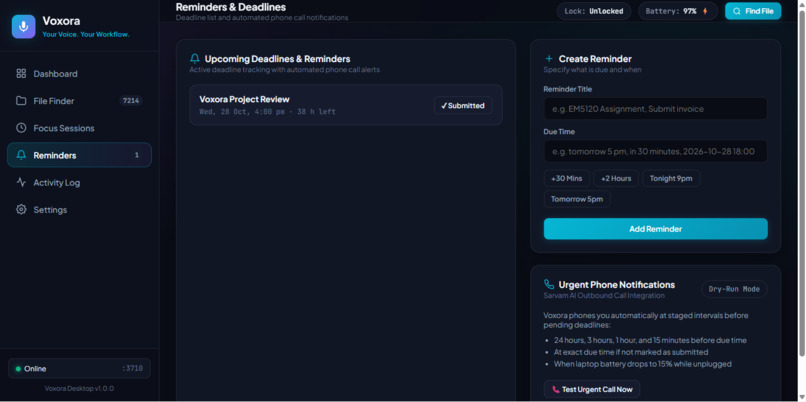Click the Reminders count badge 1
Image resolution: width=806 pixels, height=402 pixels.
137,155
